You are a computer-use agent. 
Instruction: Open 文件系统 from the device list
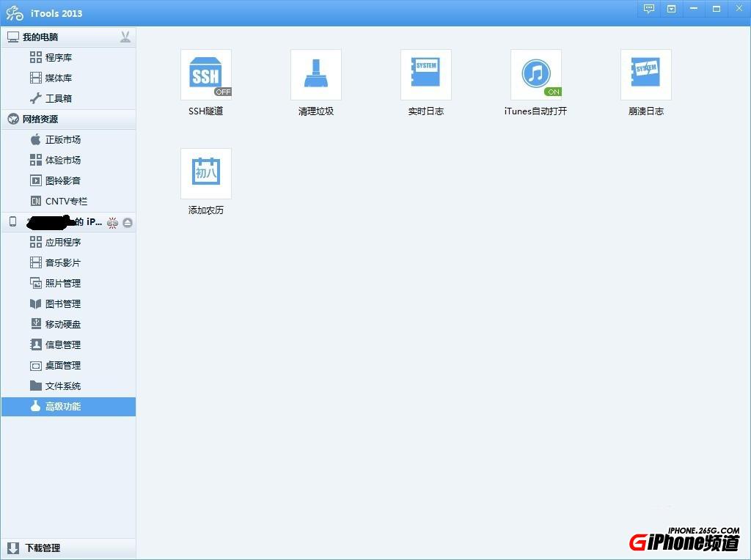(x=62, y=386)
